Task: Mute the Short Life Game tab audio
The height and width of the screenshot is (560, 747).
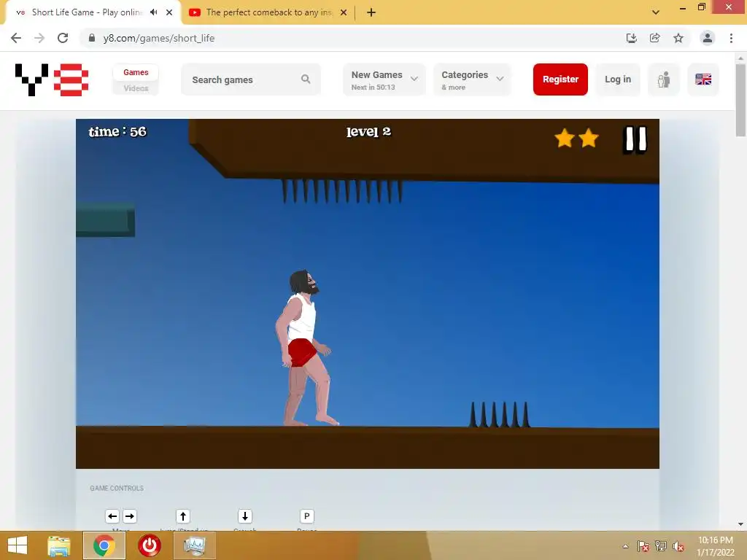Action: [153, 12]
